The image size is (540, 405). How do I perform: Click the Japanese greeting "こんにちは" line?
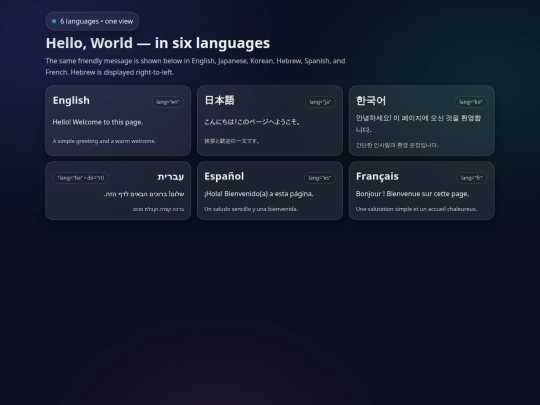pos(252,122)
